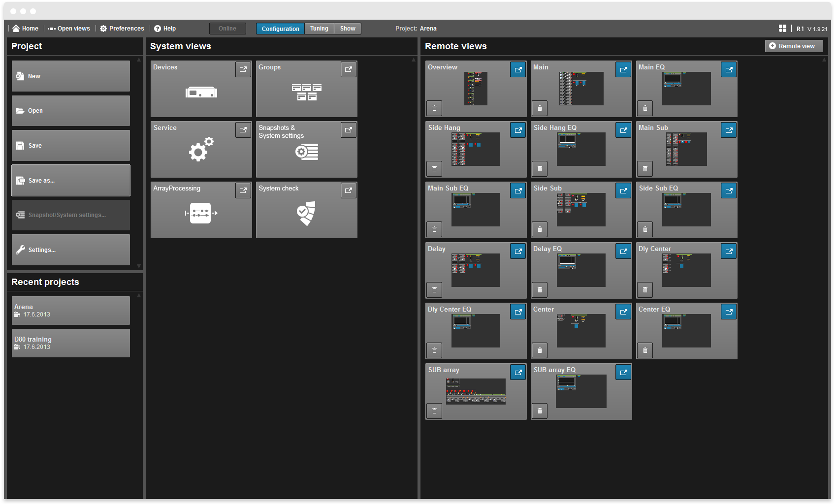Screen dimensions: 837x504
Task: Pop out the ArrayProcessing view
Action: [x=243, y=190]
